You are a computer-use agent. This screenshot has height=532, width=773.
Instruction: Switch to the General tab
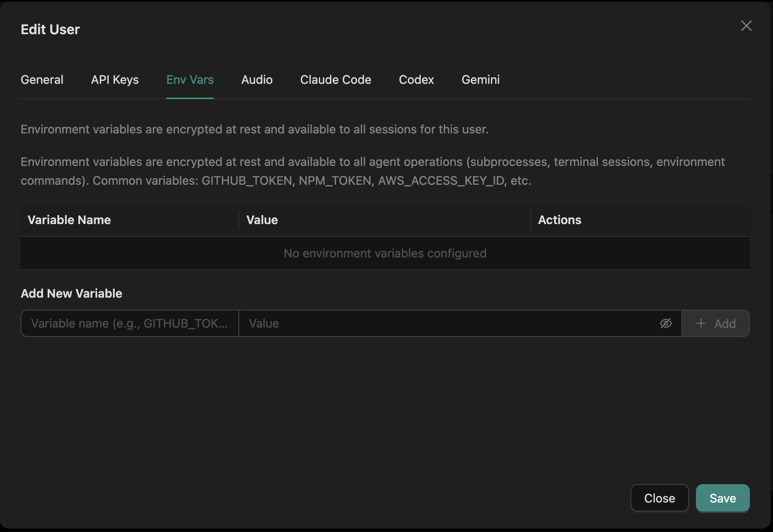point(42,80)
